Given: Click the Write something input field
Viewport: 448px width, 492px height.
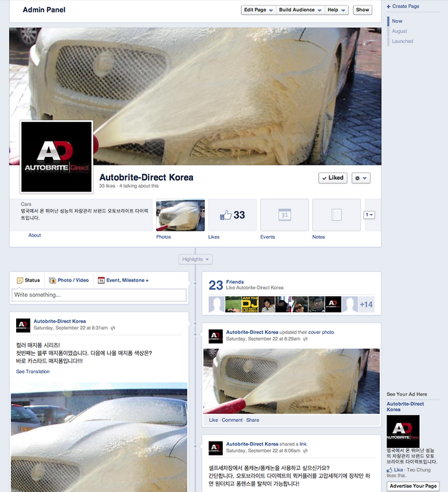Looking at the screenshot, I should coord(99,295).
